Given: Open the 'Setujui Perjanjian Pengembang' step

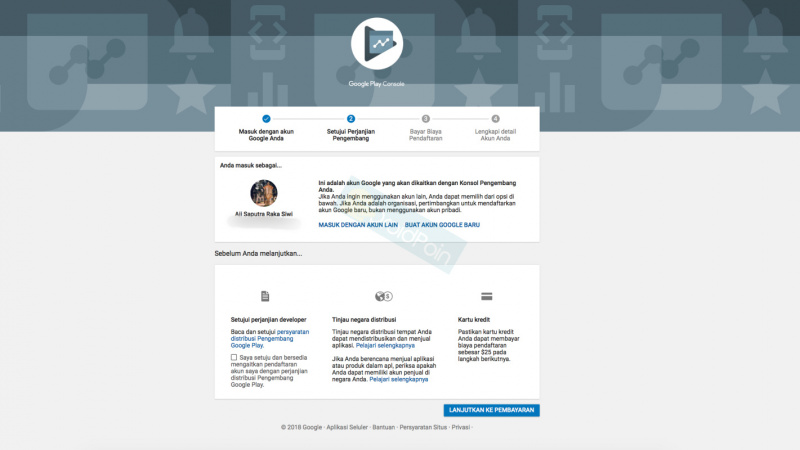Looking at the screenshot, I should coord(351,135).
